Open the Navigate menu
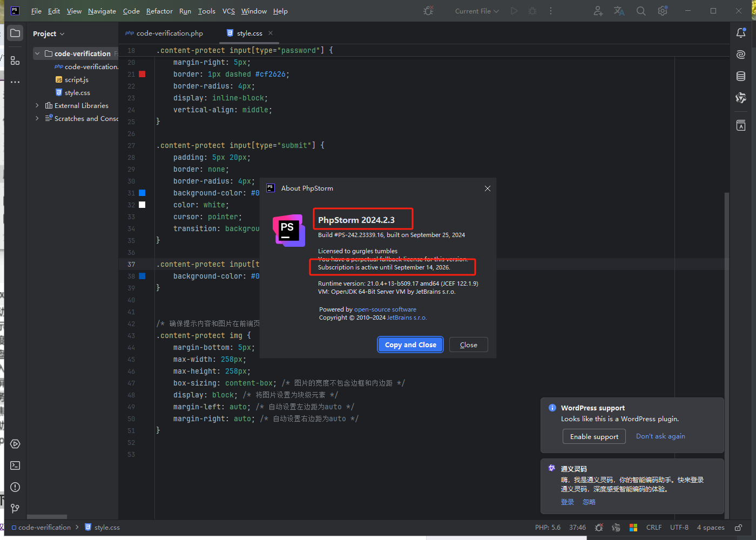756x540 pixels. click(x=102, y=11)
